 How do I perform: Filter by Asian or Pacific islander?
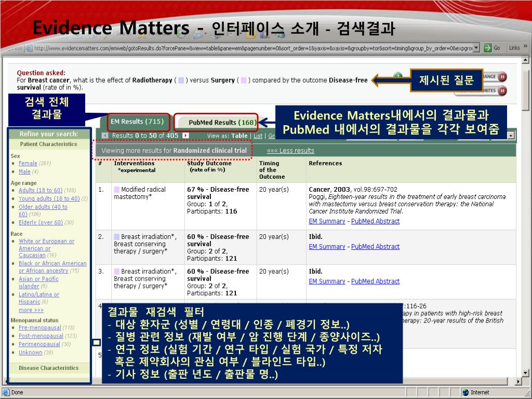[x=38, y=283]
